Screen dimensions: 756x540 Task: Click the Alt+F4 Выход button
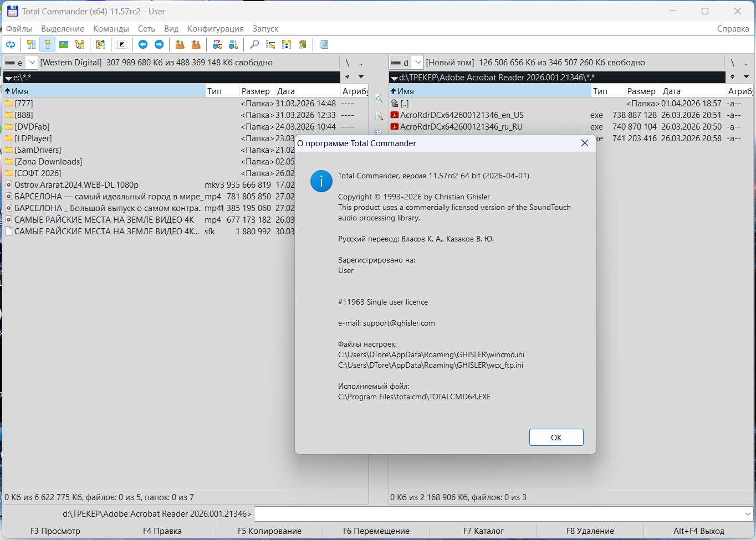click(699, 531)
